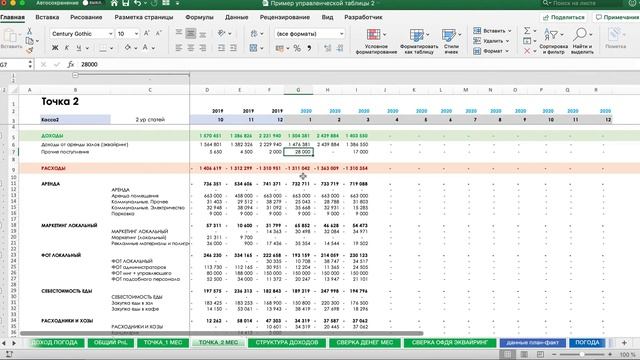640x360 pixels.
Task: Open the Вид ribbon tab
Action: [327, 17]
